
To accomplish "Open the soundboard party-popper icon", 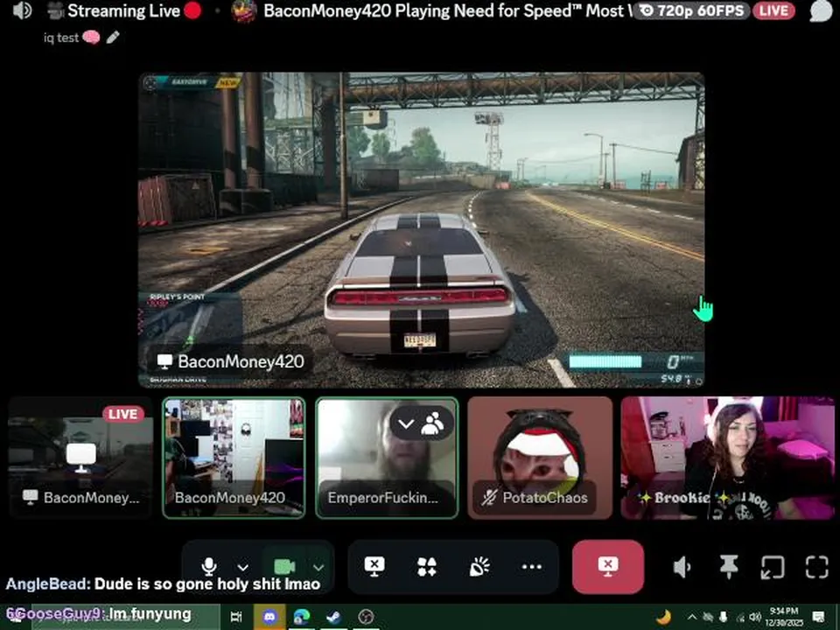I will [479, 567].
